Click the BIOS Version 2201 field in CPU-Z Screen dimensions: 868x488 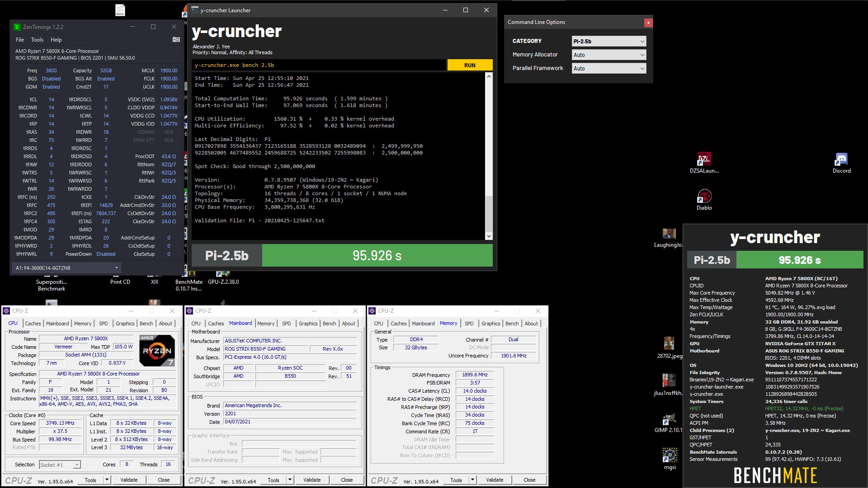pos(291,413)
